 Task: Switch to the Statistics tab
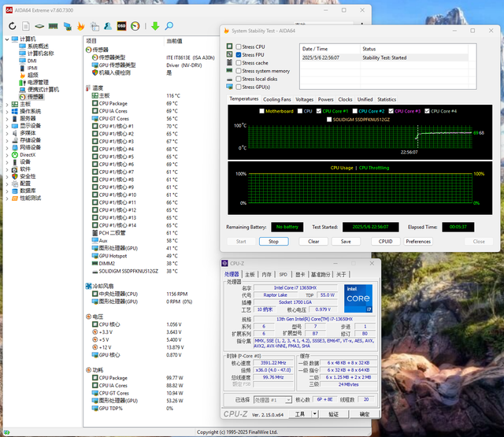[x=387, y=100]
